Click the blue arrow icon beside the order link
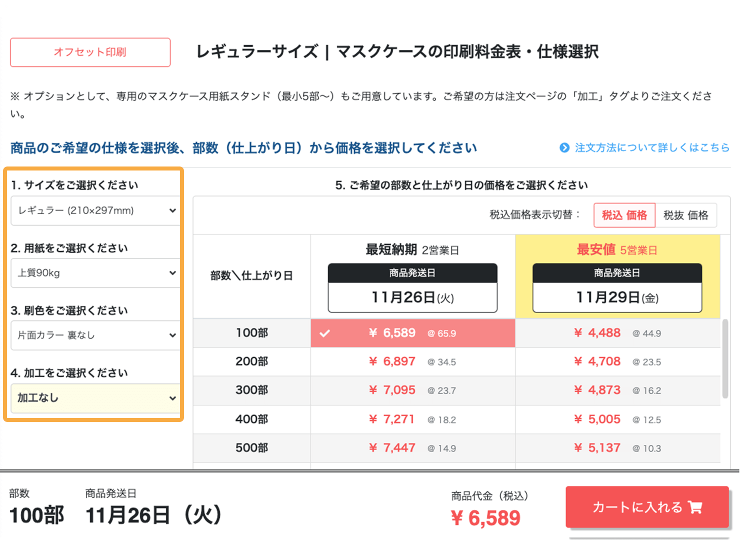This screenshot has width=740, height=560. [564, 147]
